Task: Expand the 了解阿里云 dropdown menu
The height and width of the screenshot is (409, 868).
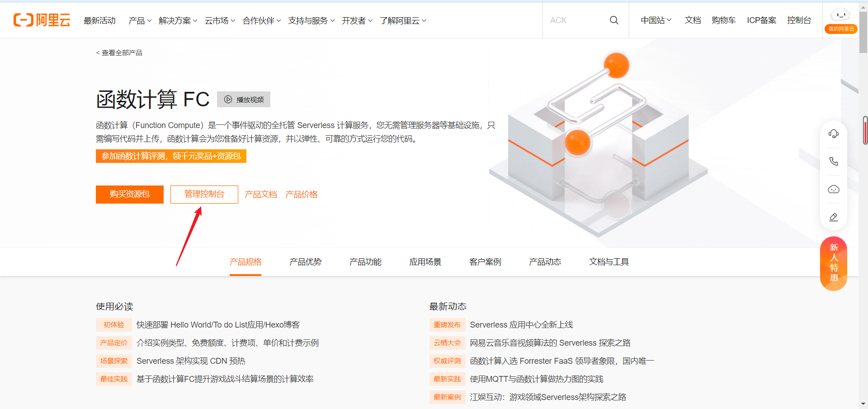Action: [403, 20]
